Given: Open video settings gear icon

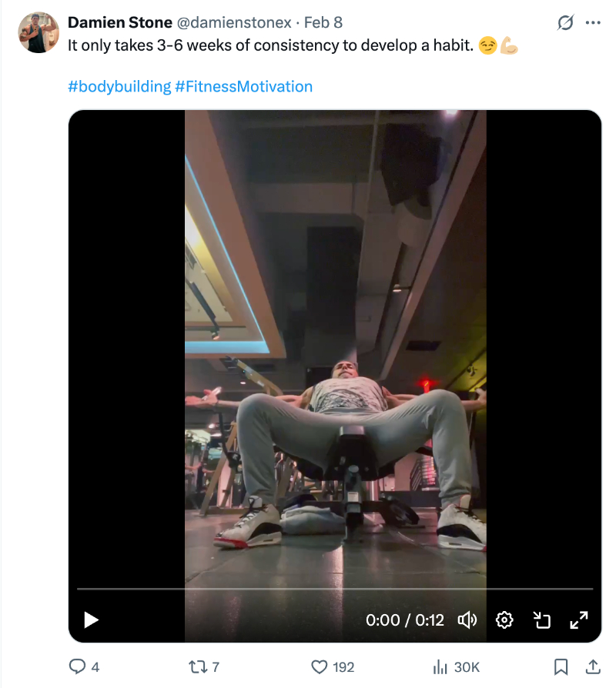Looking at the screenshot, I should point(504,620).
